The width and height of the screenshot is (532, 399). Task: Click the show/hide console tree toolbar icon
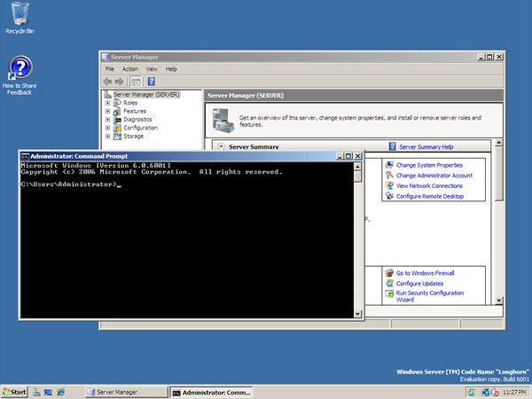[x=136, y=82]
